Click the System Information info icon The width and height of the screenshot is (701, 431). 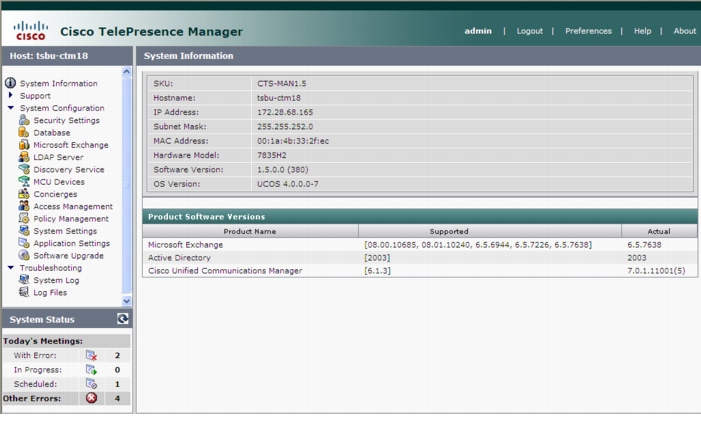click(10, 83)
